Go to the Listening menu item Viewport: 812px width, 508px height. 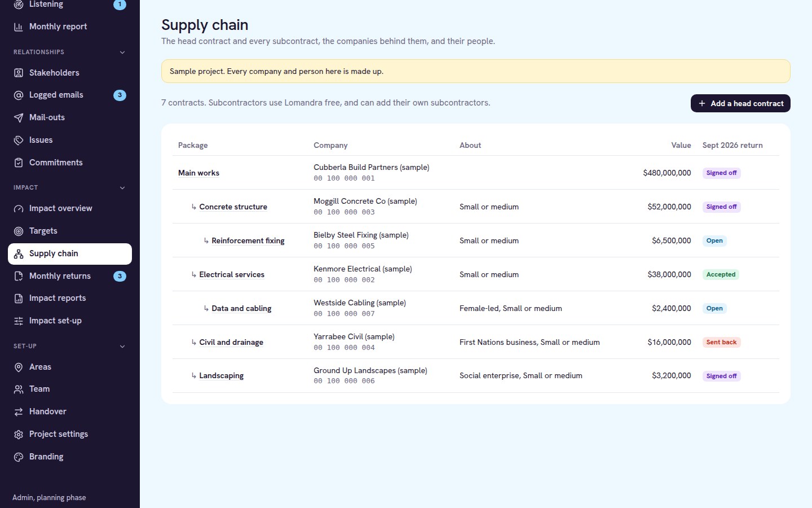(x=70, y=5)
